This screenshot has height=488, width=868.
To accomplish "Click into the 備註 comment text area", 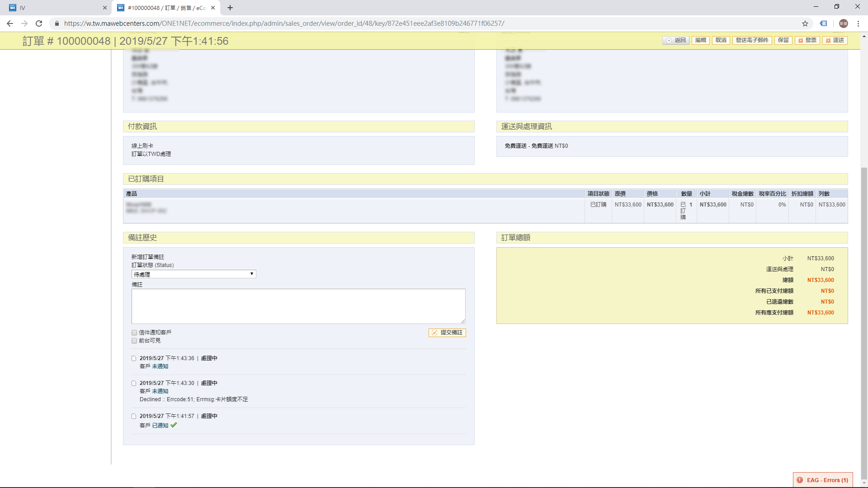I will tap(298, 306).
